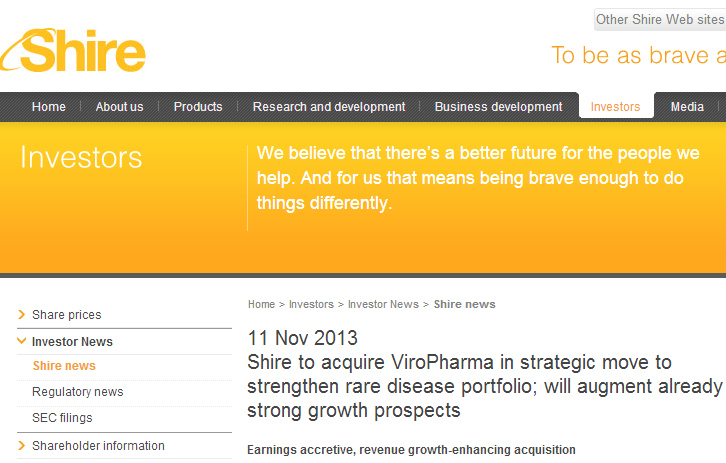726x463 pixels.
Task: Click Investor News breadcrumb link
Action: tap(383, 305)
